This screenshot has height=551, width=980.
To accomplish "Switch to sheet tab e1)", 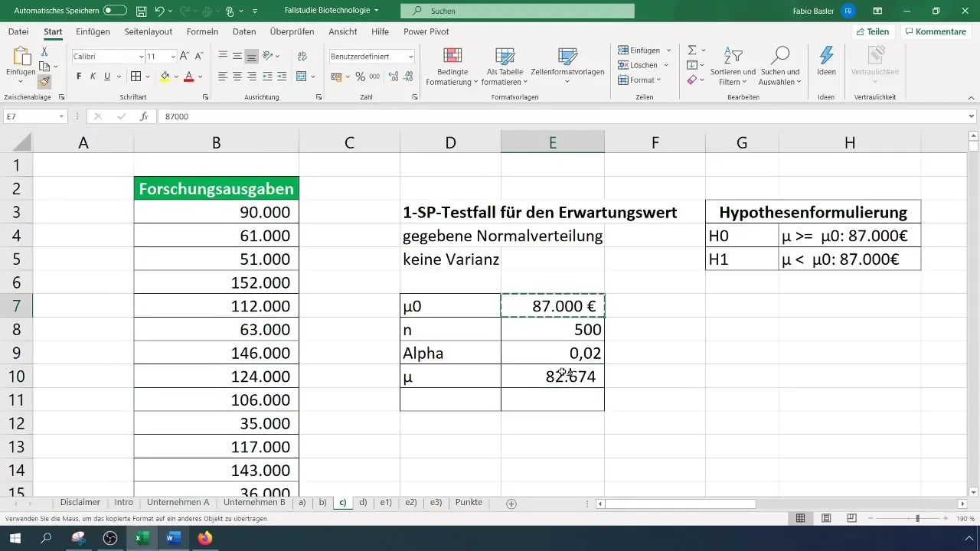I will 386,503.
